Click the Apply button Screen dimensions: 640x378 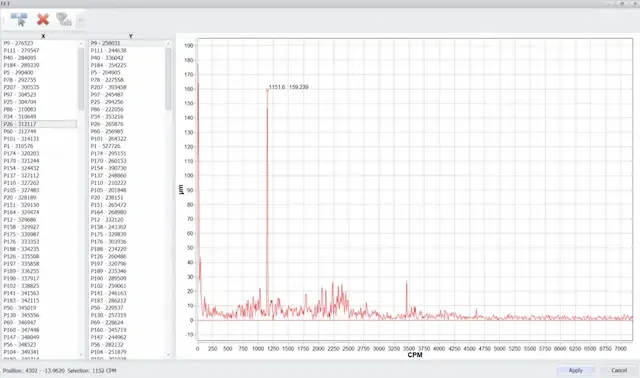click(576, 370)
